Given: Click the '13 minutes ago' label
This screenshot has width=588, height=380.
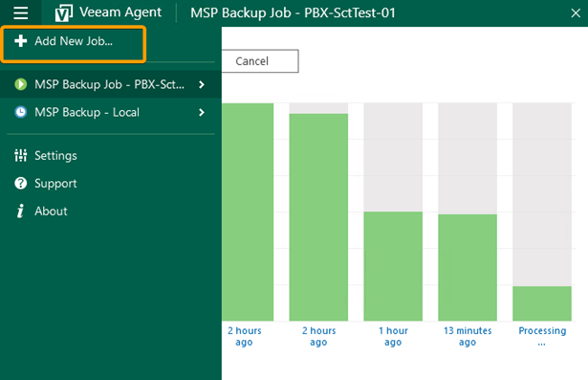Looking at the screenshot, I should pyautogui.click(x=468, y=336).
